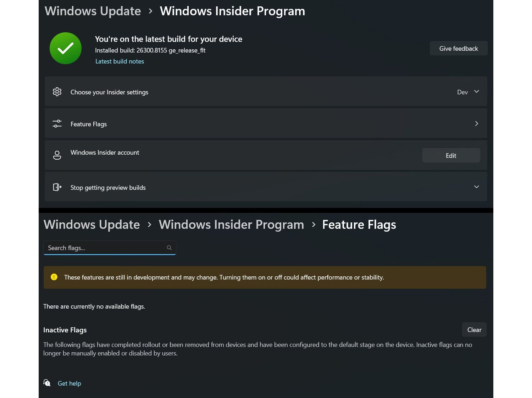Click the magnifier icon in the flags search box

point(169,248)
